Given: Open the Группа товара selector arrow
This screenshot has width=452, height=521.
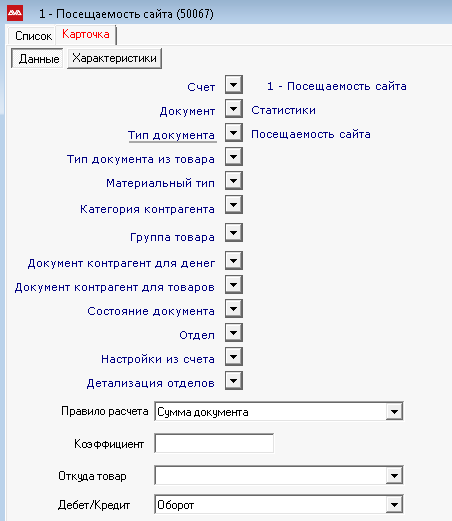Looking at the screenshot, I should click(x=234, y=233).
